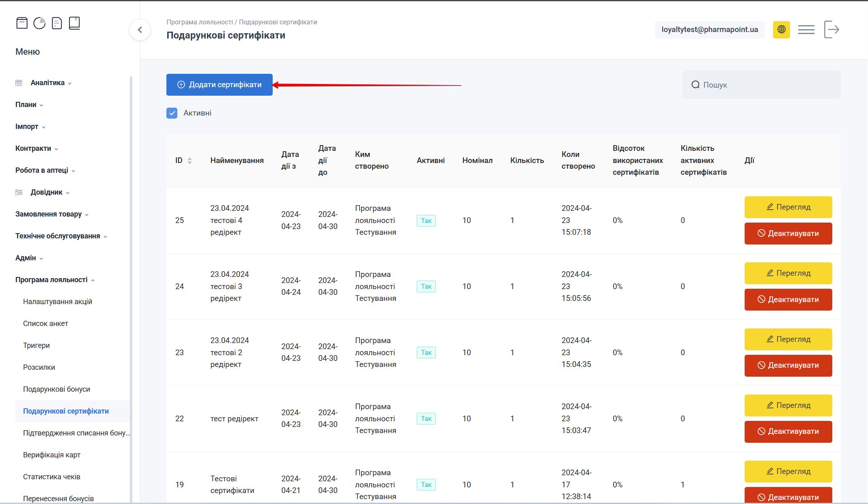Click the box package icon in sidebar header

[x=22, y=23]
